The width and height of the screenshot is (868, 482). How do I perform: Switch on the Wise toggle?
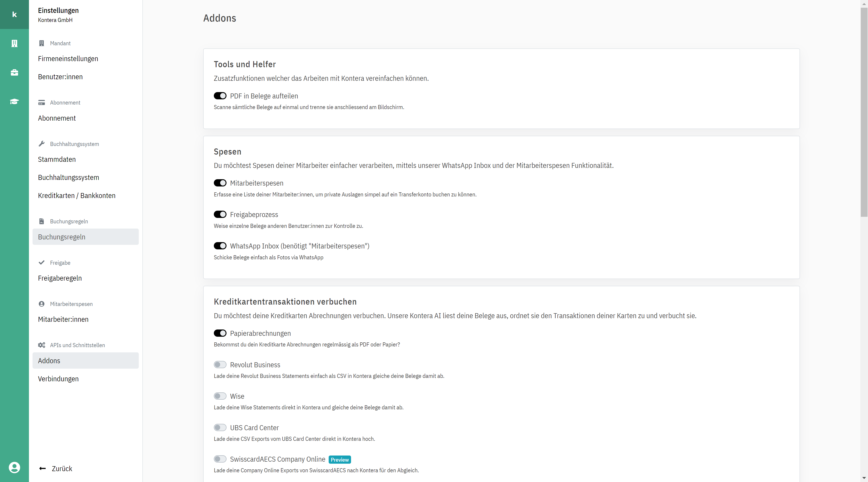(220, 396)
